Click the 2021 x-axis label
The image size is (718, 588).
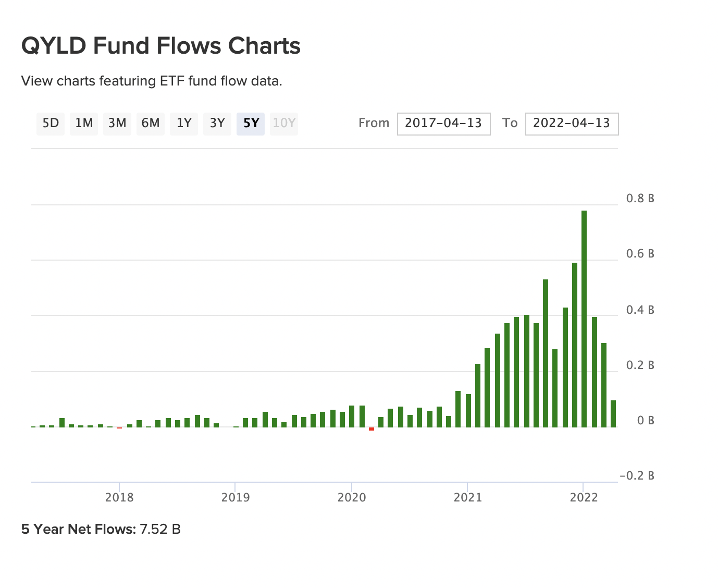pos(468,497)
